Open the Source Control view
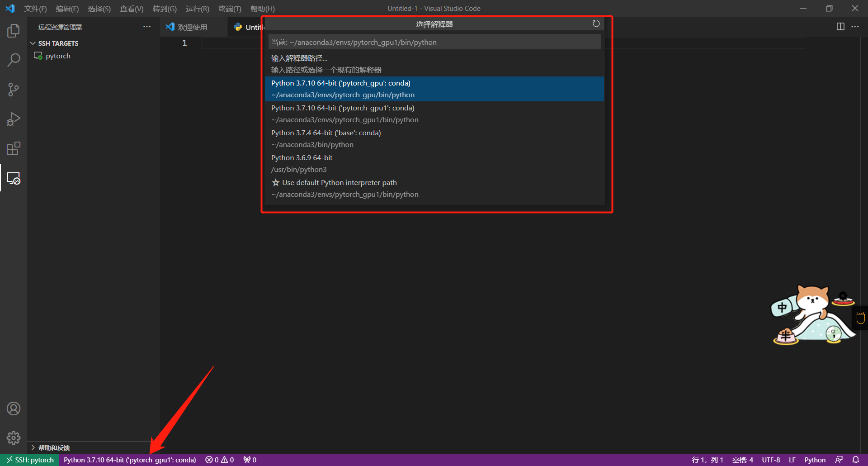The width and height of the screenshot is (868, 466). tap(14, 90)
